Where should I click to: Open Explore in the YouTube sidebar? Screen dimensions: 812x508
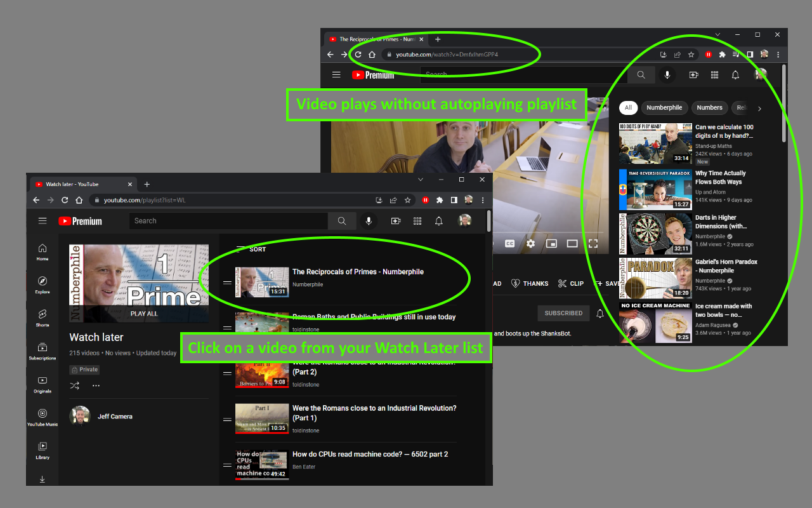pyautogui.click(x=43, y=285)
